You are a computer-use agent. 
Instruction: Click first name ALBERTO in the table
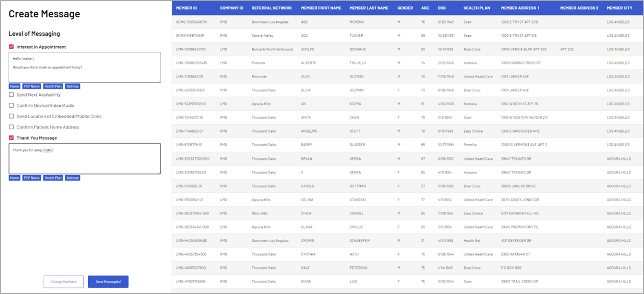click(x=309, y=63)
